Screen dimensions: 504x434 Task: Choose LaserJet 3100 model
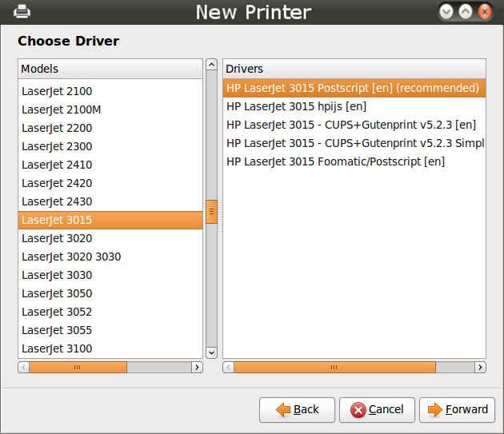point(110,348)
